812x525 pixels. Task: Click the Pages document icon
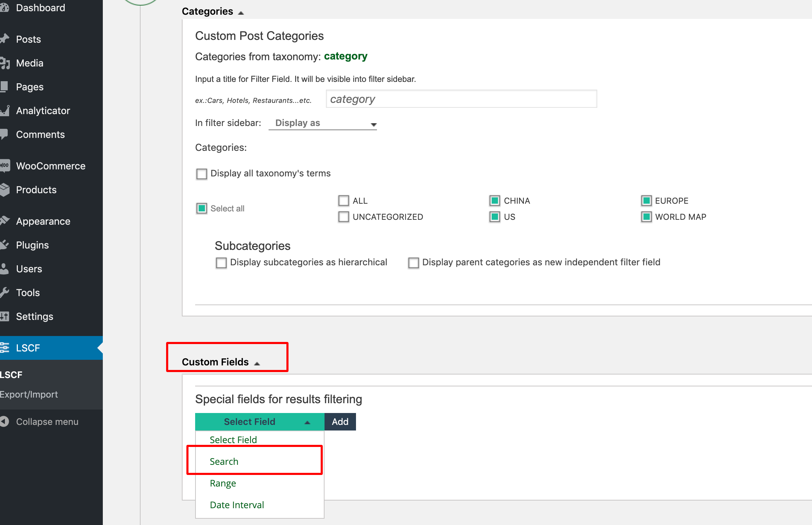pyautogui.click(x=4, y=87)
